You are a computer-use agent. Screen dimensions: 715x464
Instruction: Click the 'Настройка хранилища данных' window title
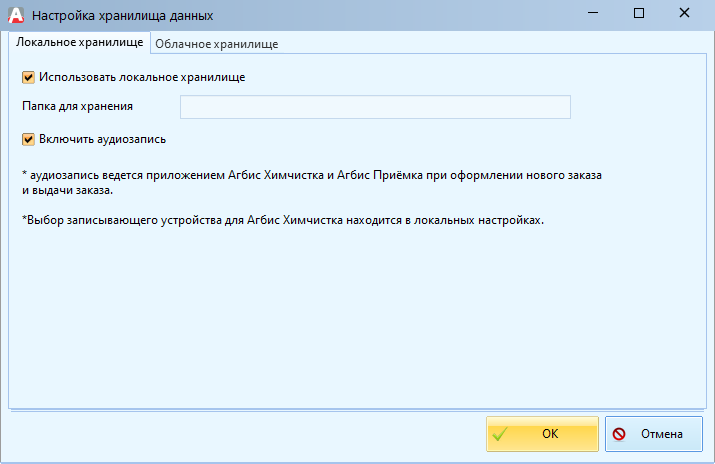(122, 16)
